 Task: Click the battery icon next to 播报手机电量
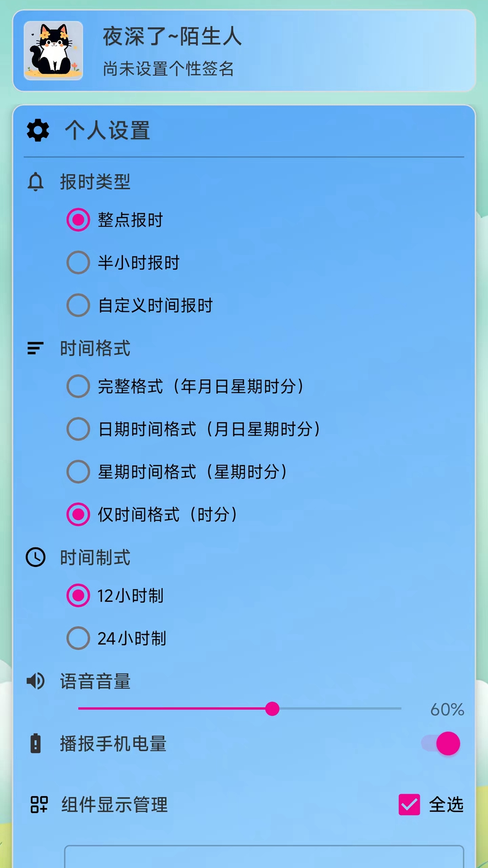click(35, 744)
